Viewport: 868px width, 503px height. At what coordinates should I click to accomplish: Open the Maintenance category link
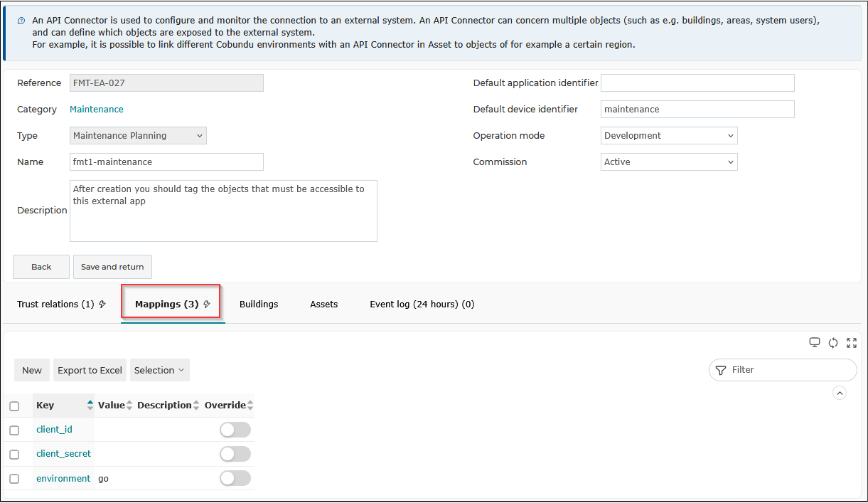coord(97,110)
